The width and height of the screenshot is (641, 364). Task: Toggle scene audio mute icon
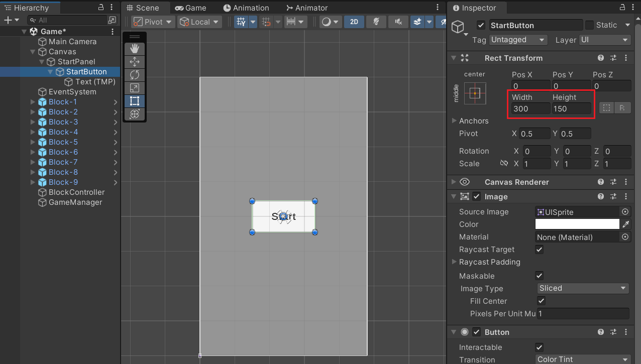pyautogui.click(x=398, y=22)
